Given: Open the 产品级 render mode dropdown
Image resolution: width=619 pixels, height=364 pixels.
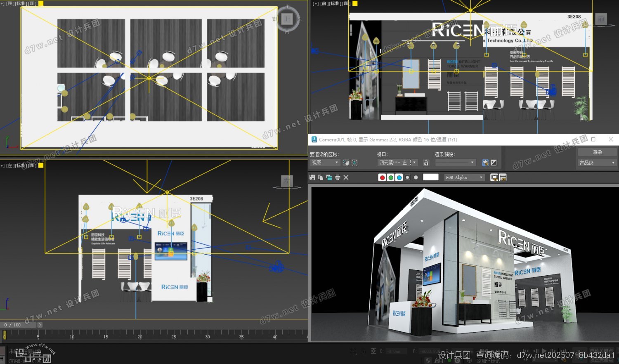Looking at the screenshot, I should point(597,163).
